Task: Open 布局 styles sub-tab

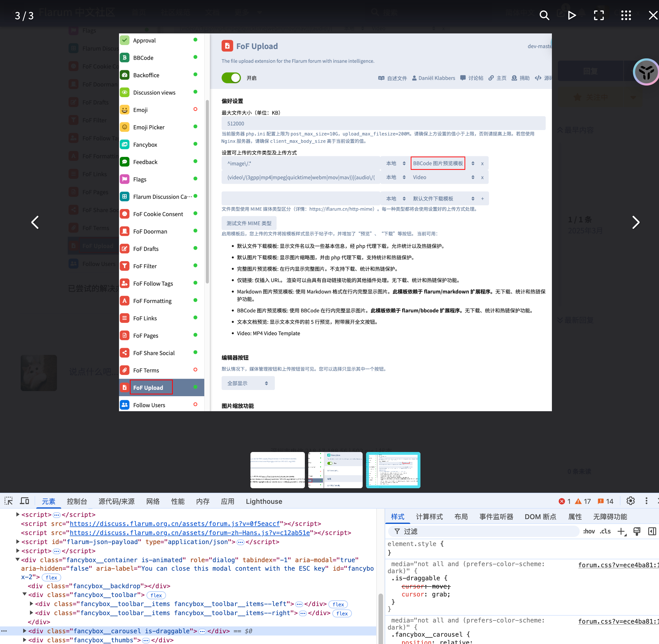Action: pyautogui.click(x=461, y=517)
